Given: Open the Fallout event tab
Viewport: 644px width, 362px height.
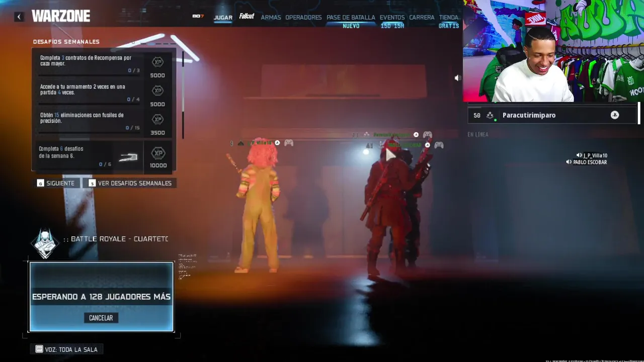Looking at the screenshot, I should pyautogui.click(x=247, y=16).
